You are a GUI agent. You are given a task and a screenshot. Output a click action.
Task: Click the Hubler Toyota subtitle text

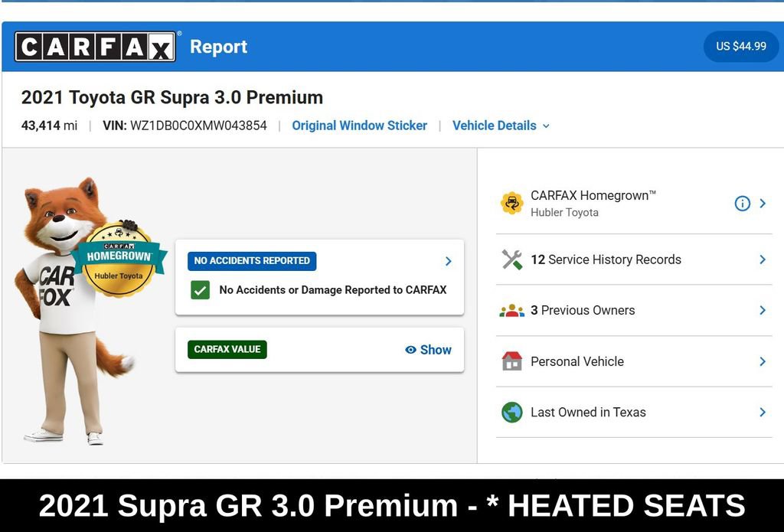[564, 213]
